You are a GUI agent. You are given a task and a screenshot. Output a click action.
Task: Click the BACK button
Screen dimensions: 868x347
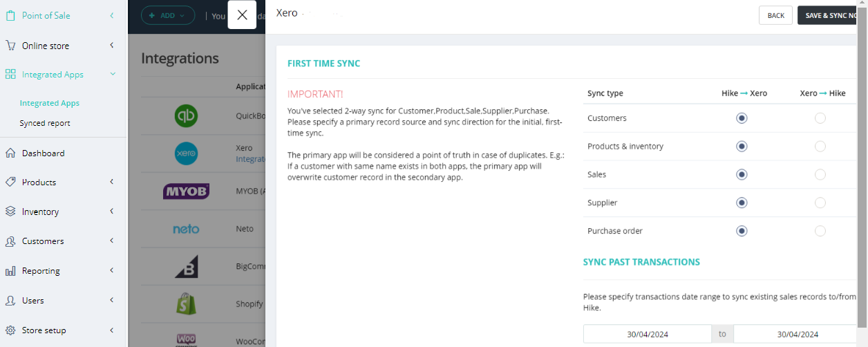coord(775,15)
